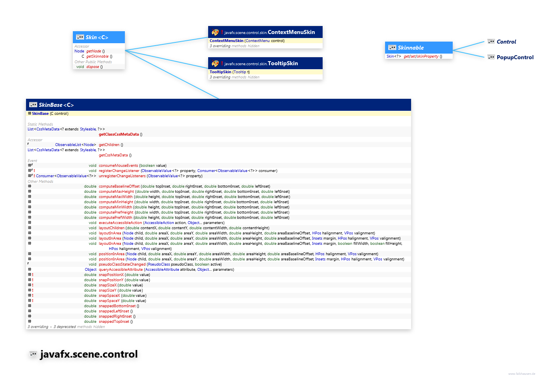Select the getSkinnable method in Skin
Viewport: 558px width, 392px height.
click(97, 56)
